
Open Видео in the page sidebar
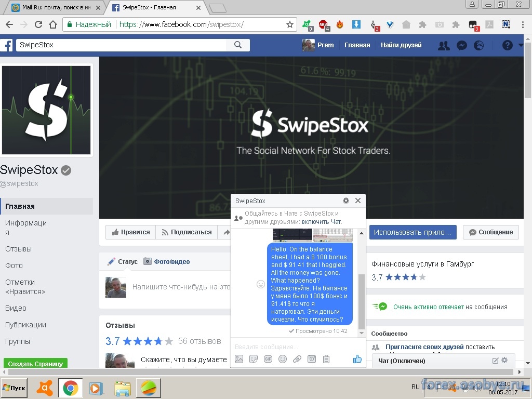pyautogui.click(x=16, y=308)
